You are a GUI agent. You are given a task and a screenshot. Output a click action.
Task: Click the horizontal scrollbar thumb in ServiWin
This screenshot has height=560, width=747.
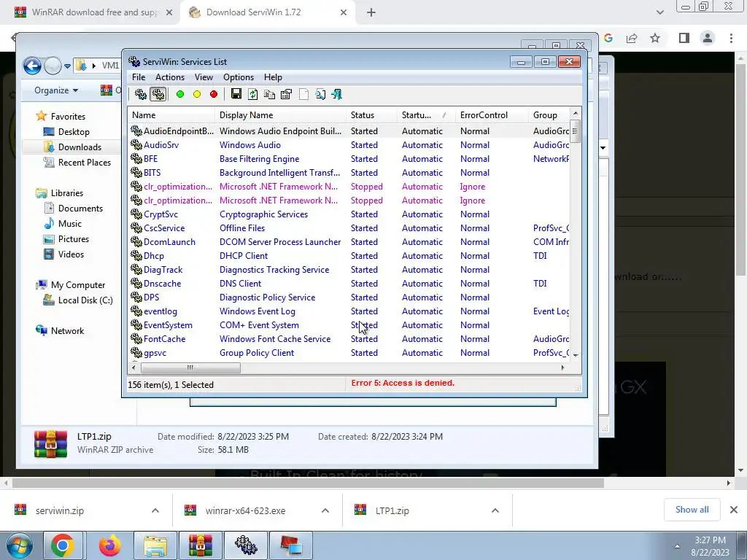(x=190, y=367)
